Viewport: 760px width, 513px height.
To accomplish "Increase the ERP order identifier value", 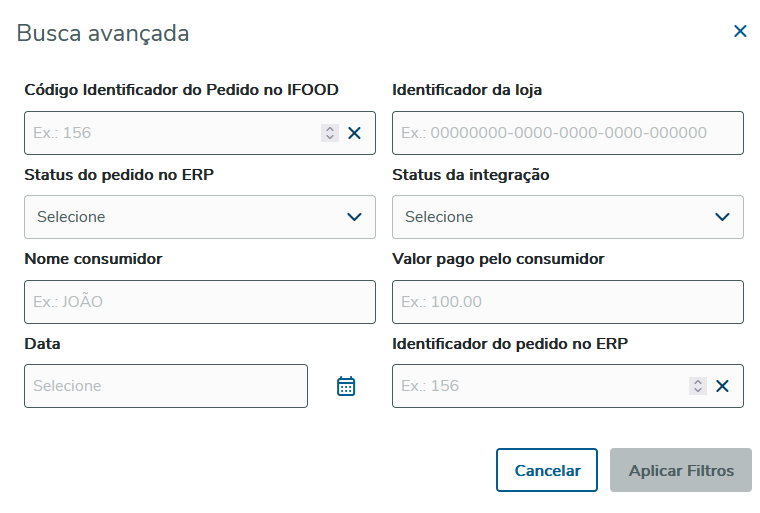I will pos(698,382).
